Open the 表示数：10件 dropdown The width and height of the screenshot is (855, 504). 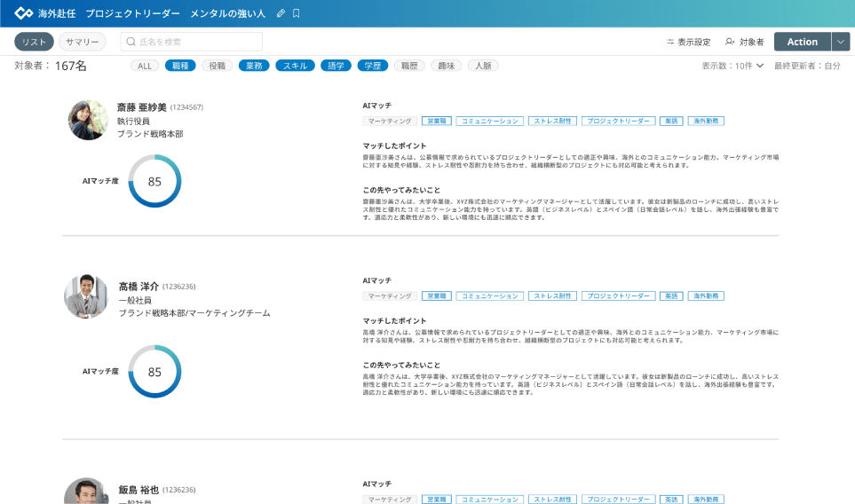(x=732, y=66)
